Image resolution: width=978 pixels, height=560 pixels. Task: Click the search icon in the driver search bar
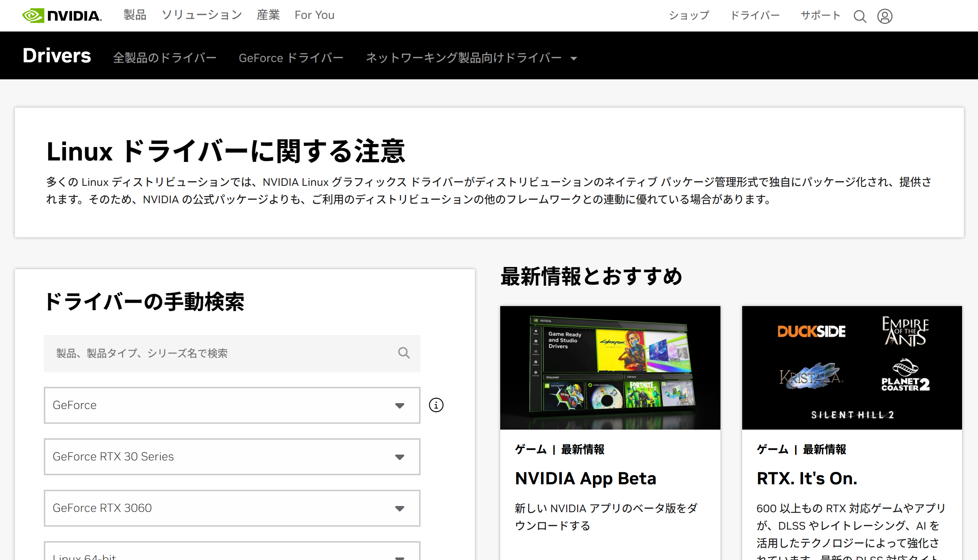tap(404, 353)
